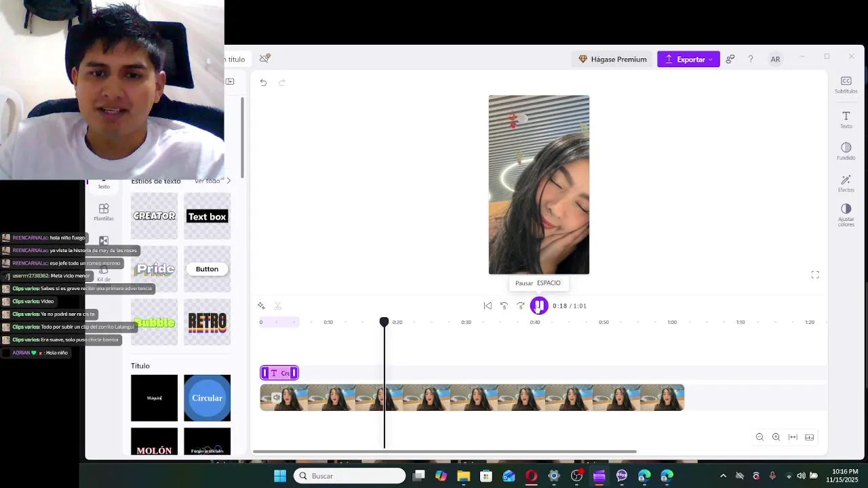Skip to the start of the video
Image resolution: width=868 pixels, height=488 pixels.
pos(488,306)
